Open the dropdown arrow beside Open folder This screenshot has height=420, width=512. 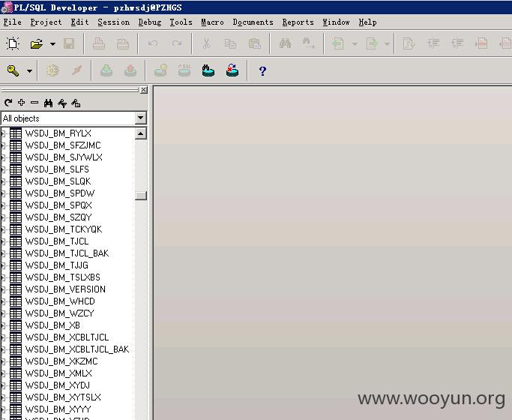click(52, 43)
